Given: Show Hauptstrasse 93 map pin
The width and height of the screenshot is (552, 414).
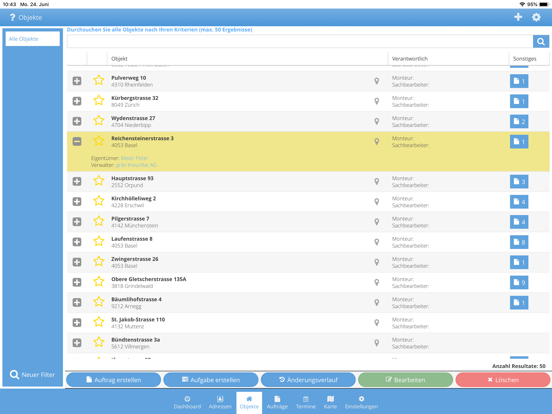Looking at the screenshot, I should click(x=376, y=181).
